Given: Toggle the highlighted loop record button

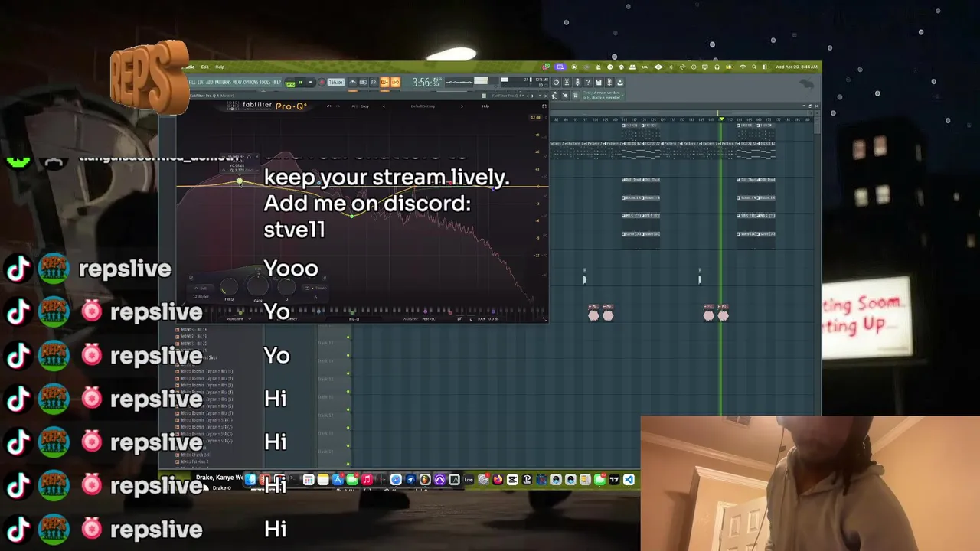Looking at the screenshot, I should click(x=395, y=83).
